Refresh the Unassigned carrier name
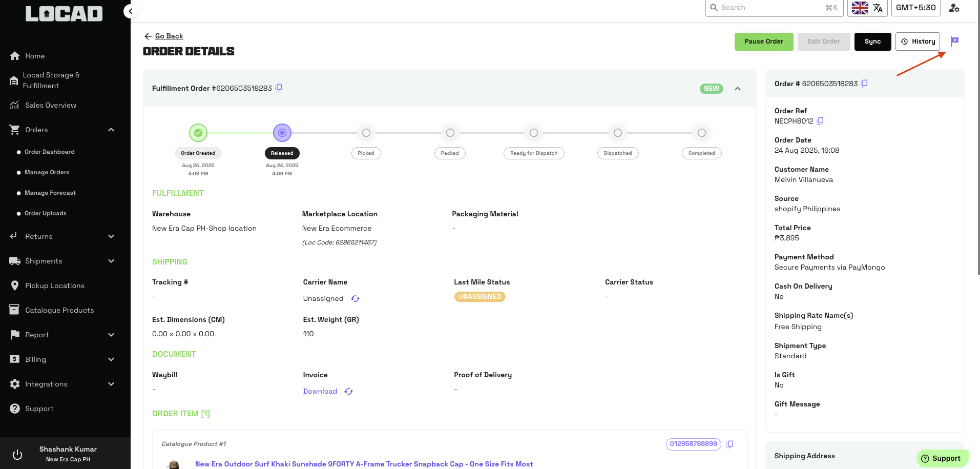980x469 pixels. point(355,298)
